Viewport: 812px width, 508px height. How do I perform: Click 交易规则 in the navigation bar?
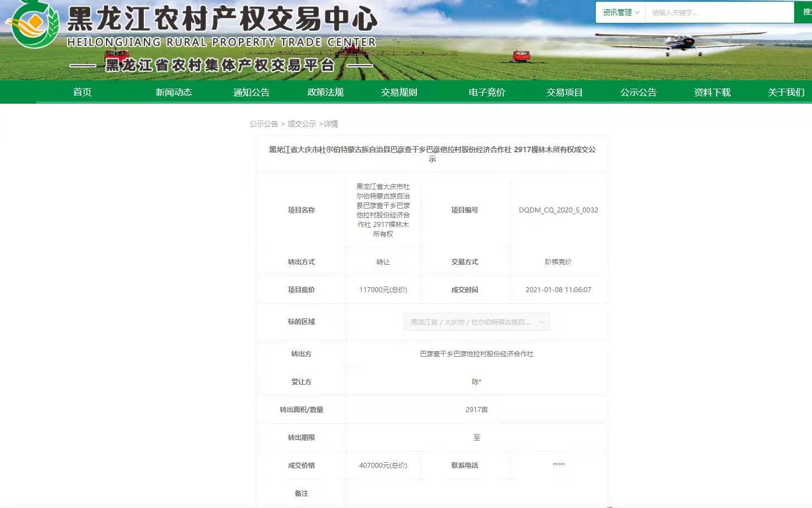[x=398, y=92]
